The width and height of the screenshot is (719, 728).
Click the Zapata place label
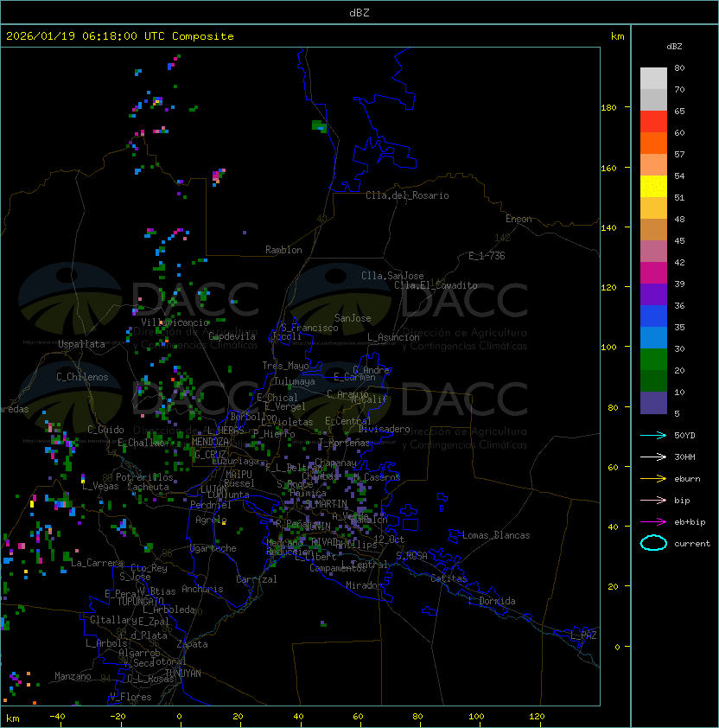(192, 644)
